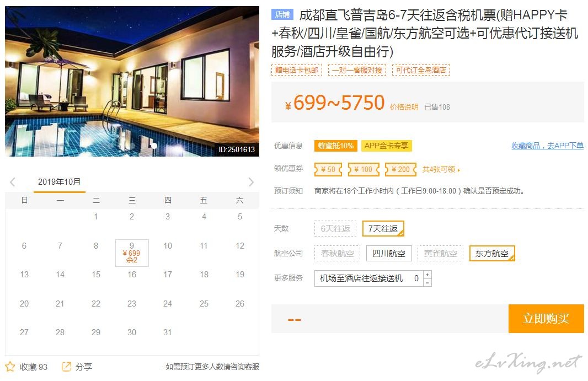Claim the ¥100 coupon

tap(364, 169)
